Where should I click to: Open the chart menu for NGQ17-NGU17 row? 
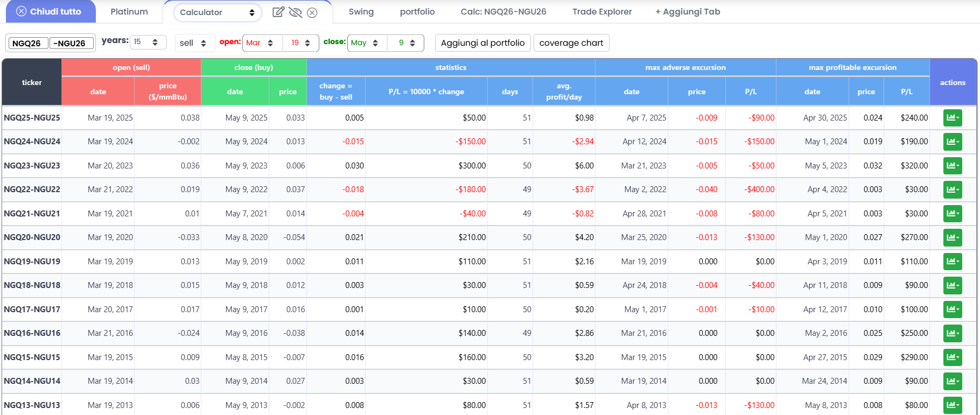[x=953, y=310]
